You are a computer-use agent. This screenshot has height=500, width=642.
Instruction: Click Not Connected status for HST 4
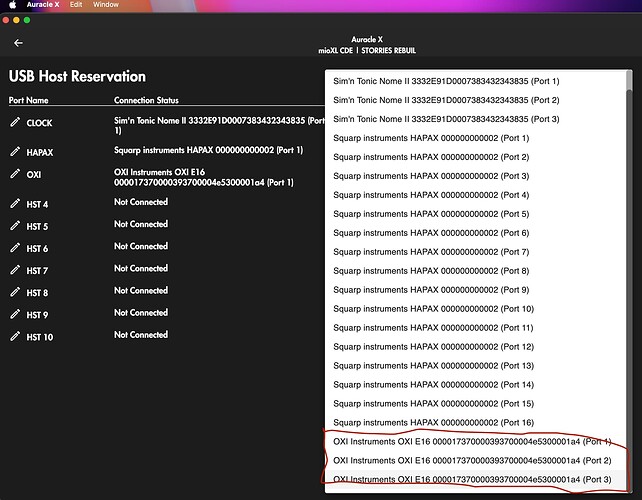coord(141,201)
